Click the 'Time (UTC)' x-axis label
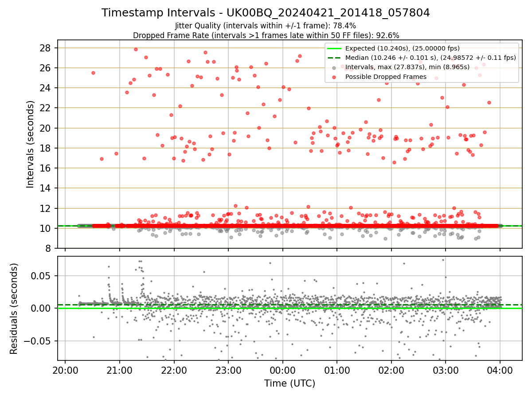The height and width of the screenshot is (399, 532). tap(289, 383)
